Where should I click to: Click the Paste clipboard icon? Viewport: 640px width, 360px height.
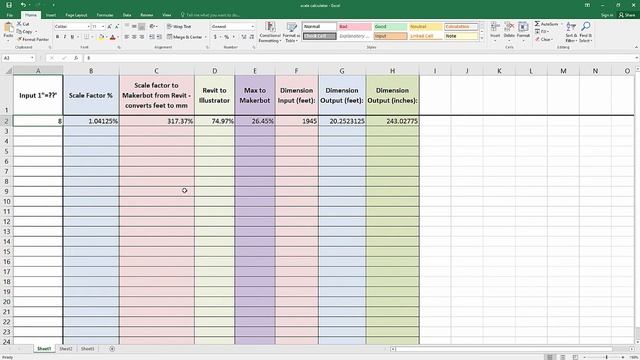tap(8, 28)
